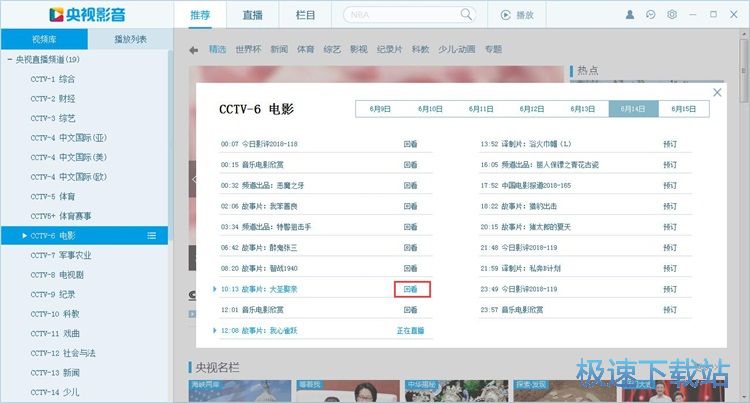Click the back arrow beside 精选
Image resolution: width=750 pixels, height=403 pixels.
(193, 50)
